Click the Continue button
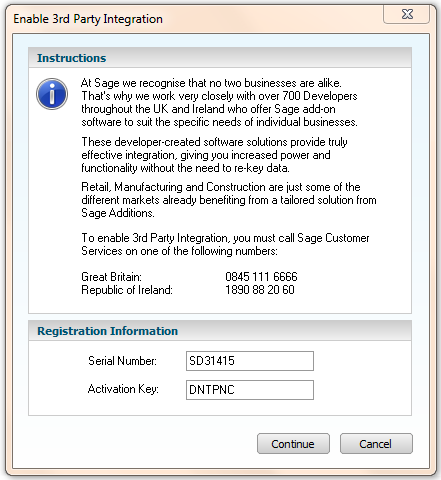 click(x=293, y=444)
